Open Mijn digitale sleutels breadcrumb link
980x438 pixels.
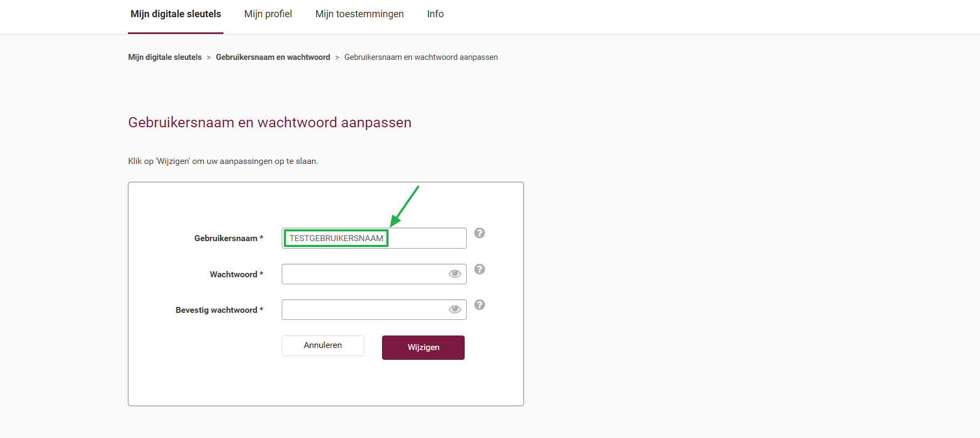click(x=165, y=57)
